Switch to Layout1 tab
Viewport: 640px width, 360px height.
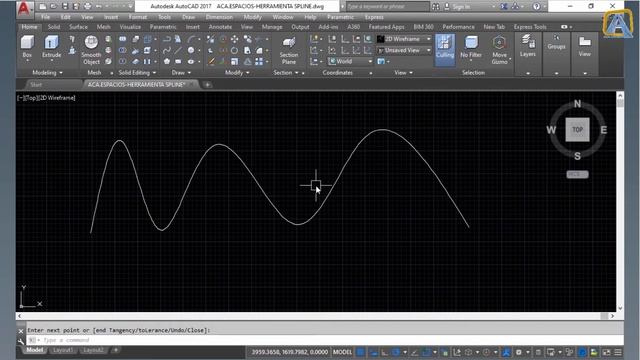click(x=63, y=350)
